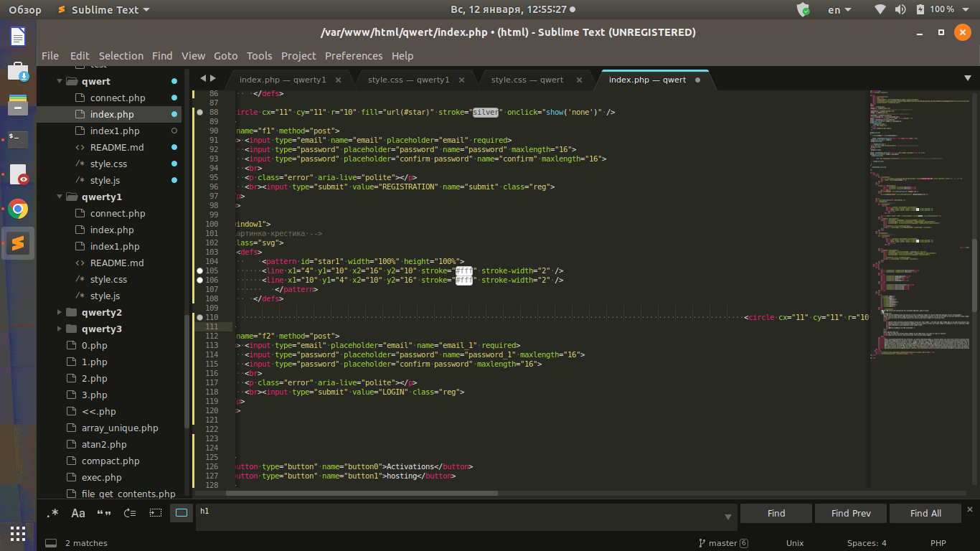Viewport: 980px width, 551px height.
Task: Open the Preferences menu
Action: [354, 56]
